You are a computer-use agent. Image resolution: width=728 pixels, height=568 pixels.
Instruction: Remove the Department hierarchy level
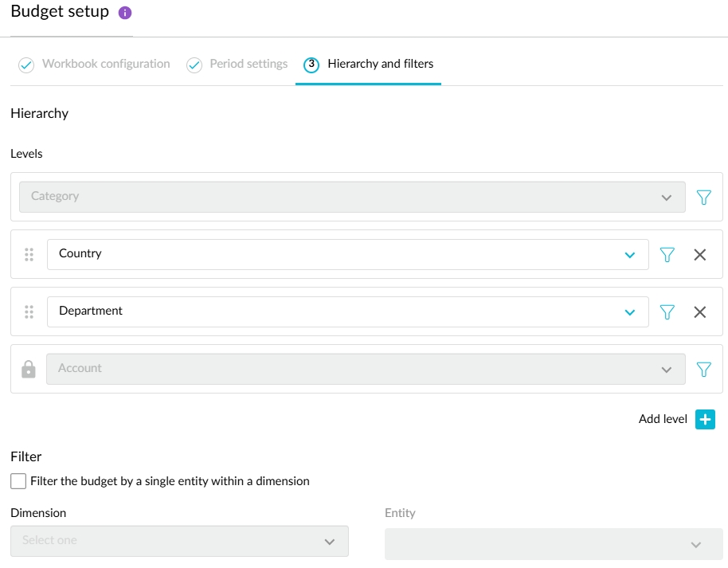coord(700,311)
